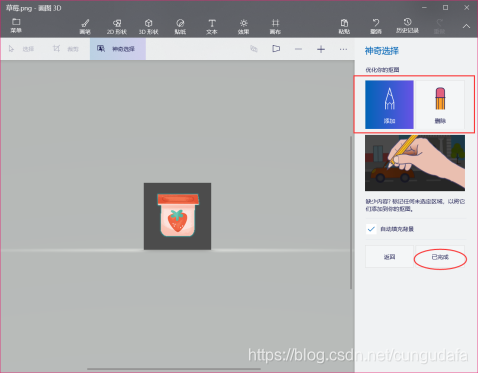Select the 文本 Text tool
This screenshot has width=478, height=374.
point(212,27)
